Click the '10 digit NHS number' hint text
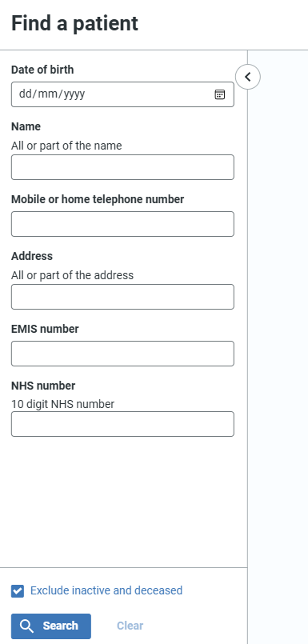The width and height of the screenshot is (308, 644). pos(63,404)
